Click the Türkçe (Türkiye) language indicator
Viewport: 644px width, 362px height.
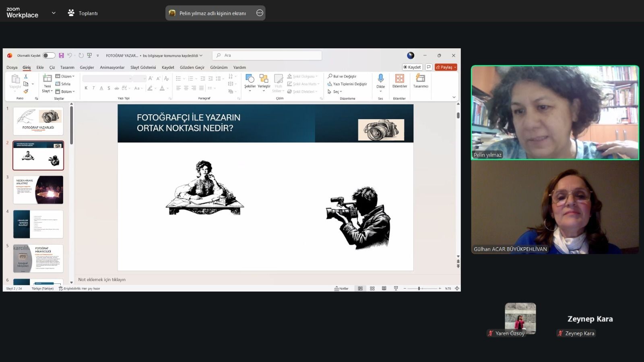[x=43, y=288]
